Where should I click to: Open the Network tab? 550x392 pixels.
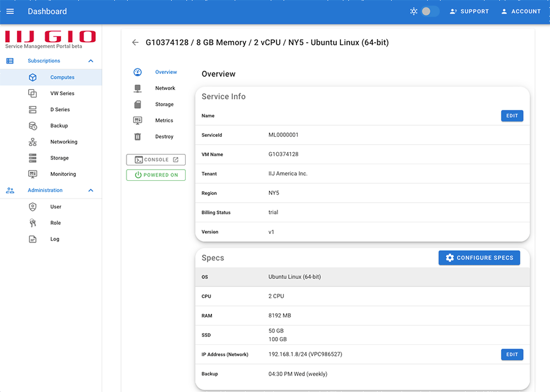165,89
